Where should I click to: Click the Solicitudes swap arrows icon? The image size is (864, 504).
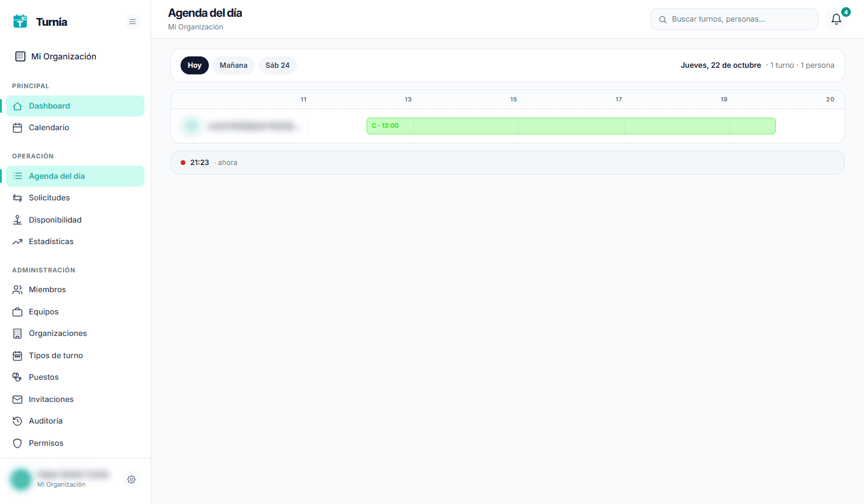(x=17, y=198)
